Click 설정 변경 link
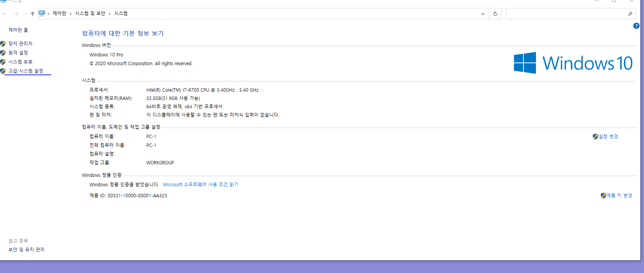This screenshot has height=273, width=644. tap(608, 136)
